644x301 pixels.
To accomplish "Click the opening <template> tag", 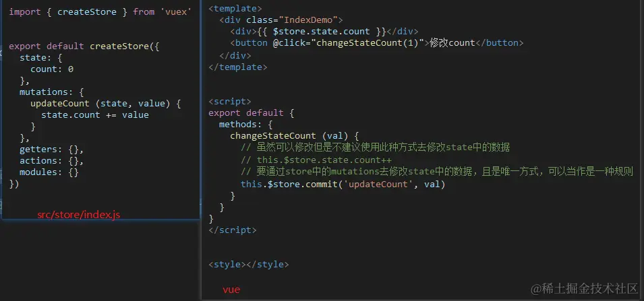I will coord(235,8).
